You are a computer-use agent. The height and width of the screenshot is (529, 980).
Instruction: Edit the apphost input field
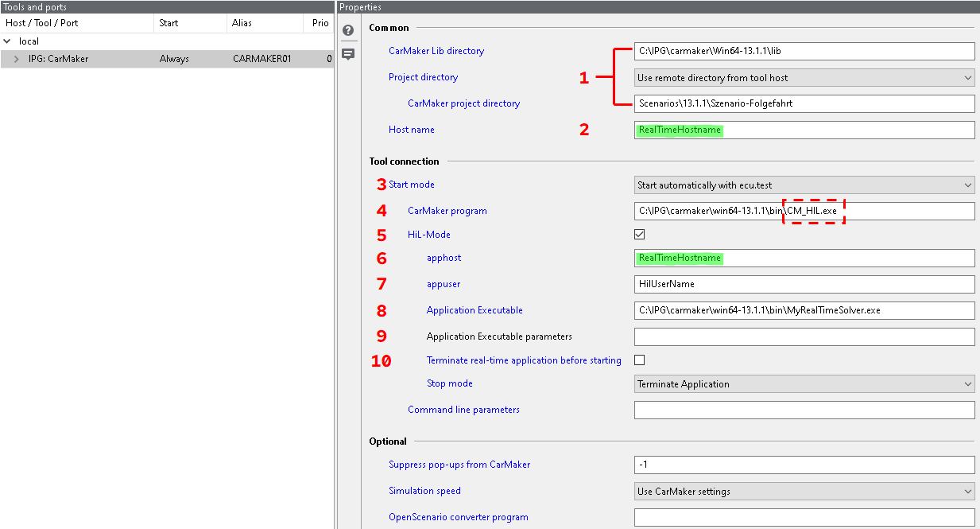(x=804, y=258)
